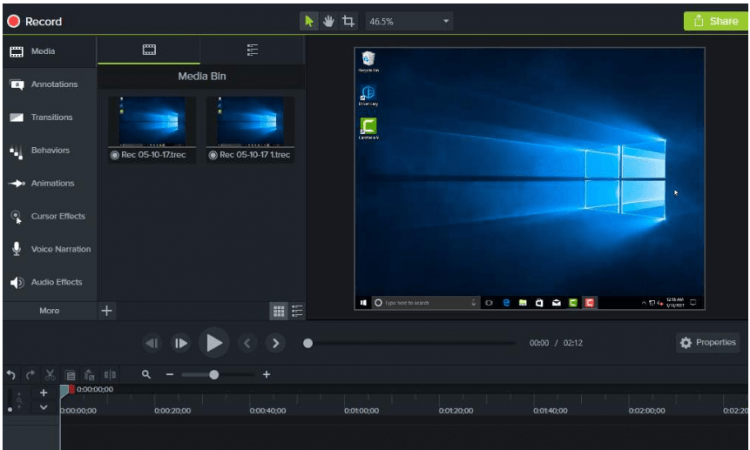
Task: Activate the hand Pan tool
Action: (329, 21)
